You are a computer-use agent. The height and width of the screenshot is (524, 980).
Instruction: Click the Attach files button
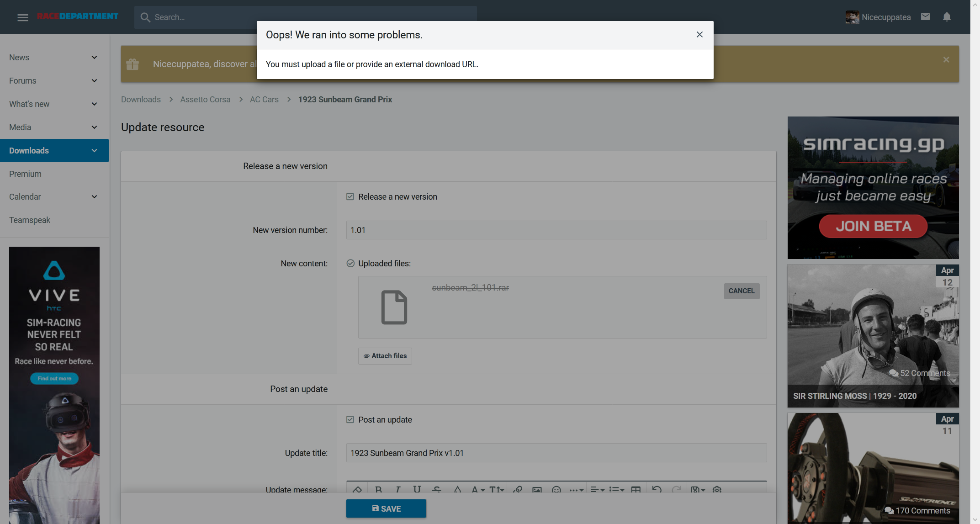pos(385,356)
